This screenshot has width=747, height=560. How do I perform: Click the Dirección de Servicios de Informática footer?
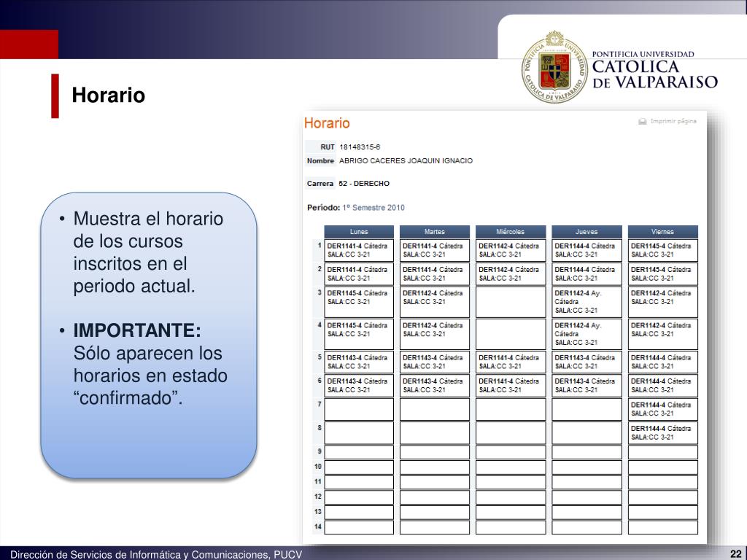coord(156,554)
